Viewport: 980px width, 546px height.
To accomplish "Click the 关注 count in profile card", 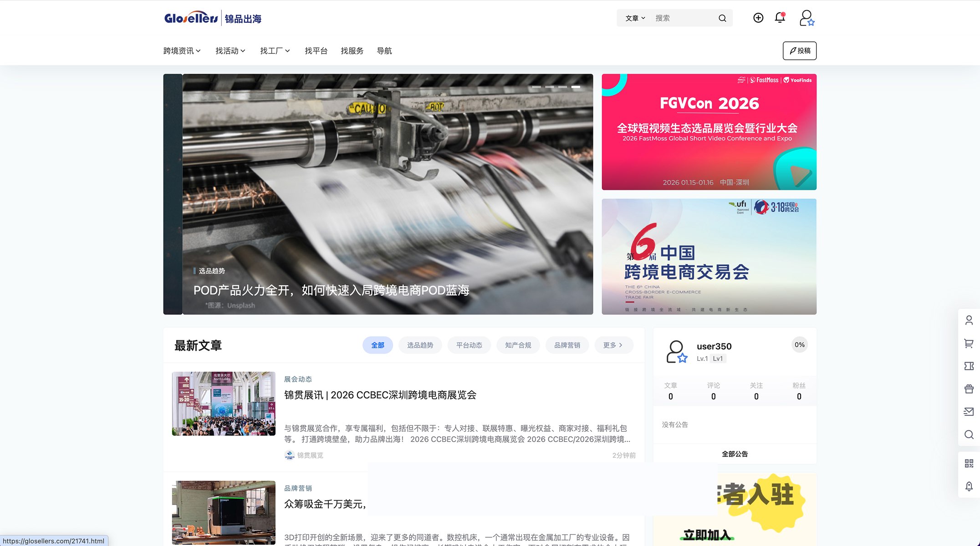I will pos(756,391).
